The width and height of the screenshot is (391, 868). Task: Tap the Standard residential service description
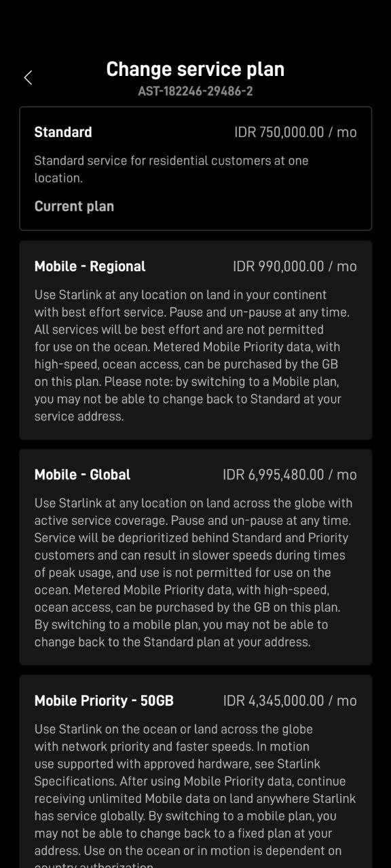171,169
